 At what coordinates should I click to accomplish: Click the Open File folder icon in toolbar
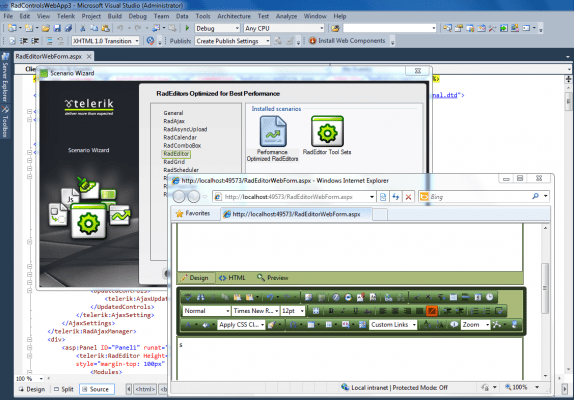pos(46,28)
